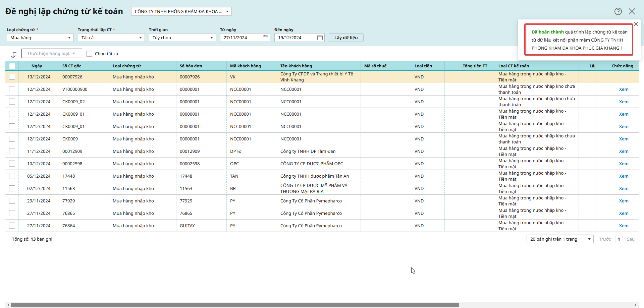Select the customer code DPTĐ cell
Screen dimensions: 644x308
[252, 151]
